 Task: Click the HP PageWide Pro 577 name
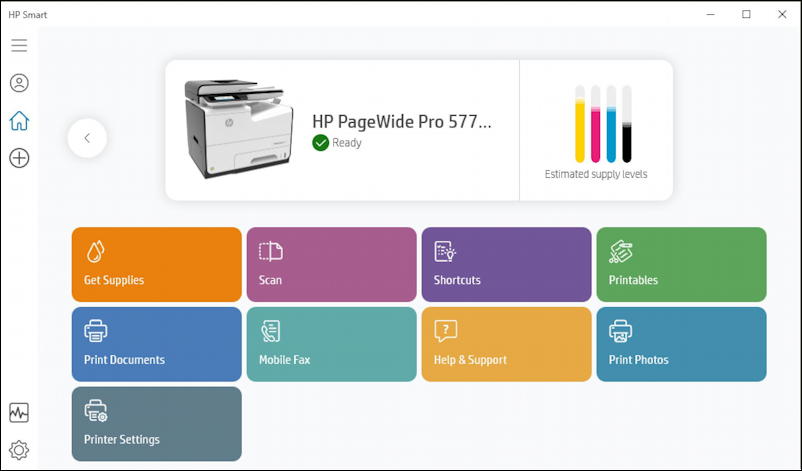(x=402, y=122)
